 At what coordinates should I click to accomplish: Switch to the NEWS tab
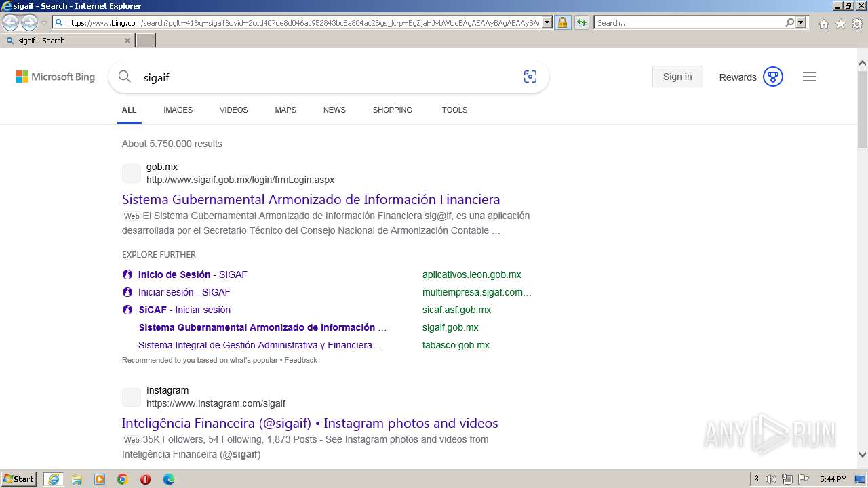pos(334,110)
